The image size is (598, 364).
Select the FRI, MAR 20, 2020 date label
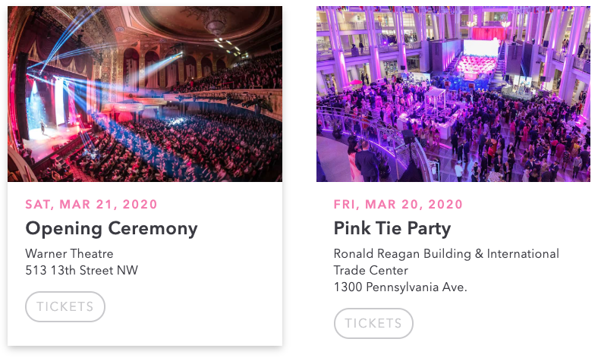pyautogui.click(x=398, y=204)
